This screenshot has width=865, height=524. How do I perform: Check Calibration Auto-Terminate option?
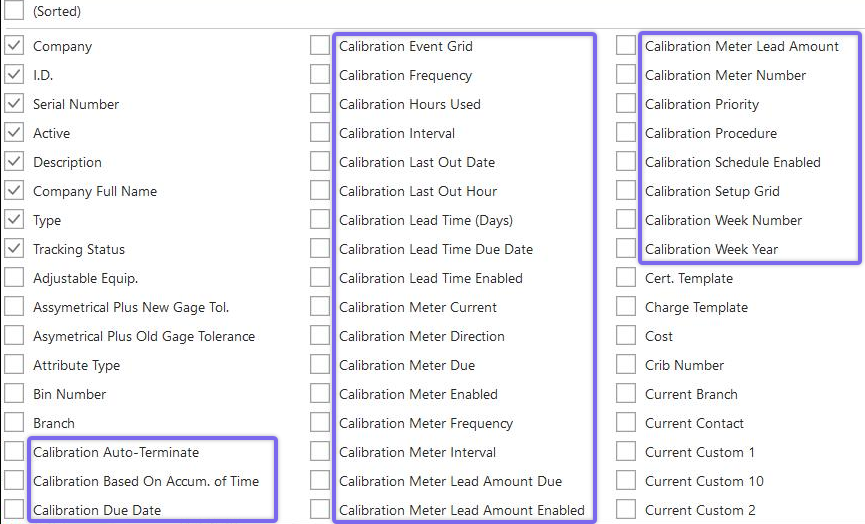14,452
